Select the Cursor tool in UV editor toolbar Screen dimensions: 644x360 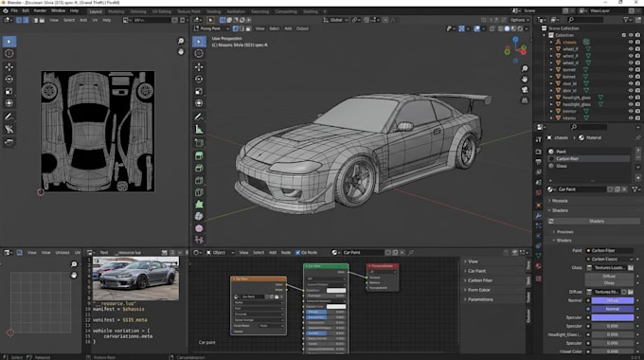pyautogui.click(x=9, y=53)
